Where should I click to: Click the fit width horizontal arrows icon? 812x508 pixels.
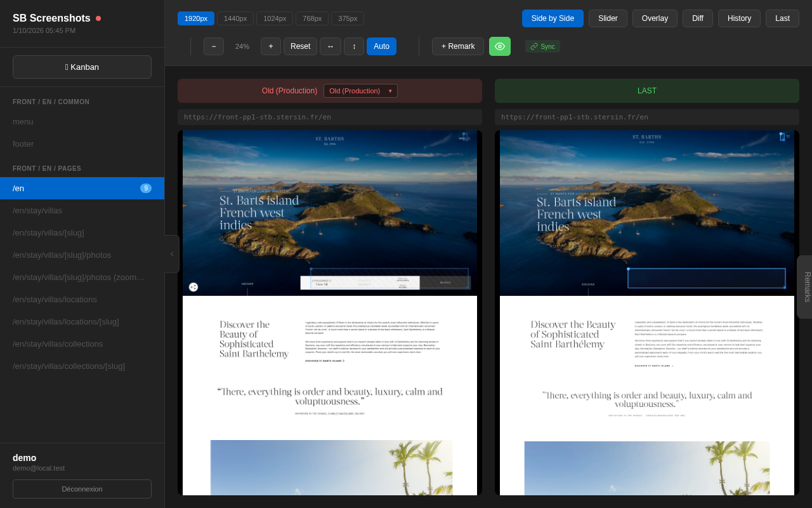331,46
